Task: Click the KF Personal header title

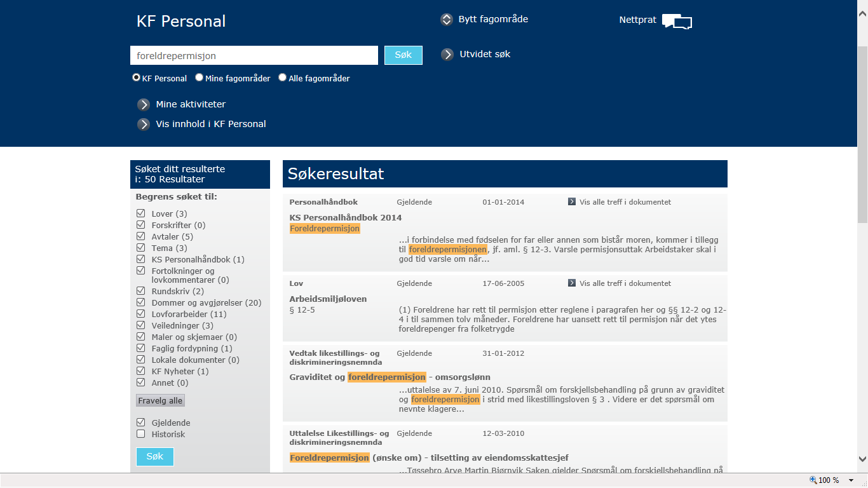Action: [x=181, y=21]
